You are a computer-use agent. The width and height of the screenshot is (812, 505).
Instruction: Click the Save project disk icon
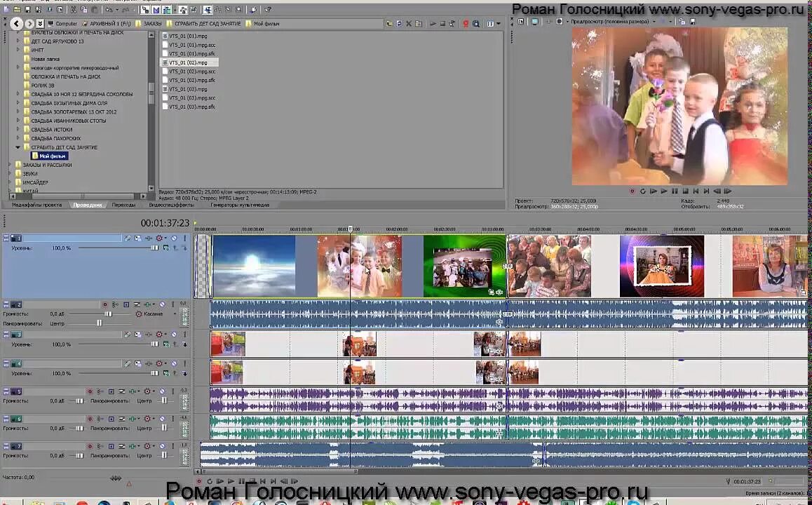coord(27,9)
